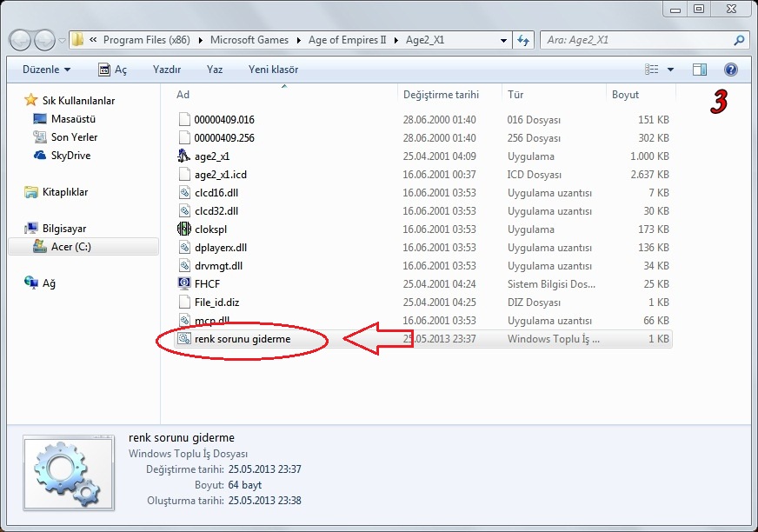Click Yazdır in the toolbar
This screenshot has width=758, height=532.
(167, 70)
